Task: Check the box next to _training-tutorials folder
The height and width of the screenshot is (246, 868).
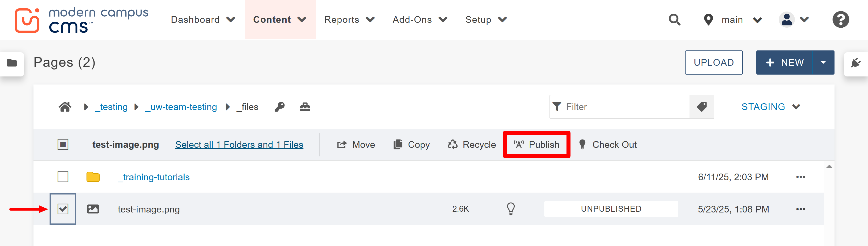Action: tap(63, 177)
